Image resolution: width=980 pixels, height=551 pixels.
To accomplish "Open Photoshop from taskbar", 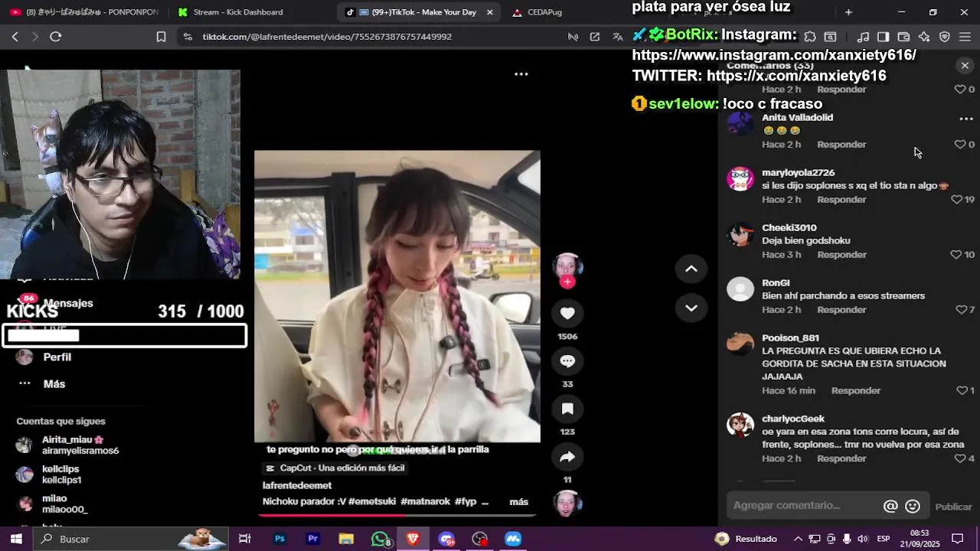I will [279, 539].
